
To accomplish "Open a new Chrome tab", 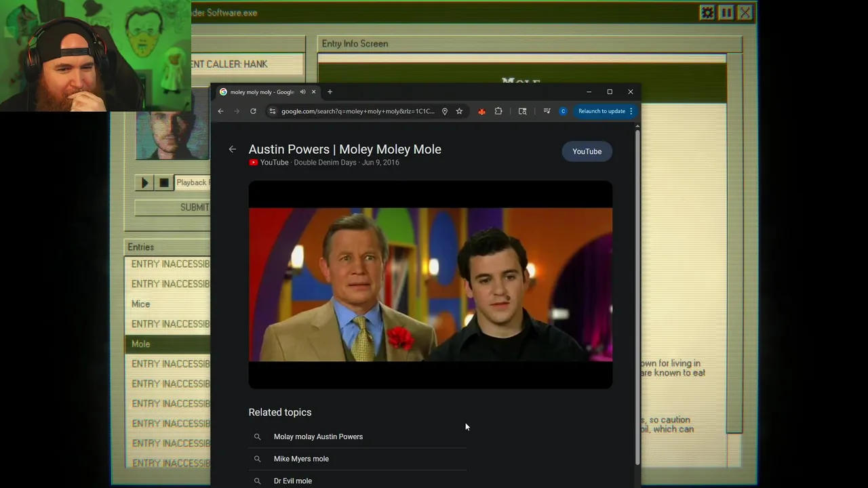I will pyautogui.click(x=330, y=92).
